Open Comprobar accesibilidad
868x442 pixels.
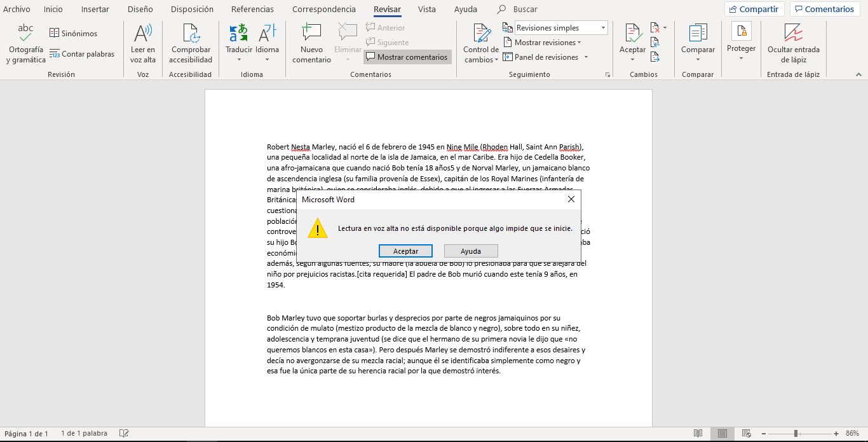point(191,43)
